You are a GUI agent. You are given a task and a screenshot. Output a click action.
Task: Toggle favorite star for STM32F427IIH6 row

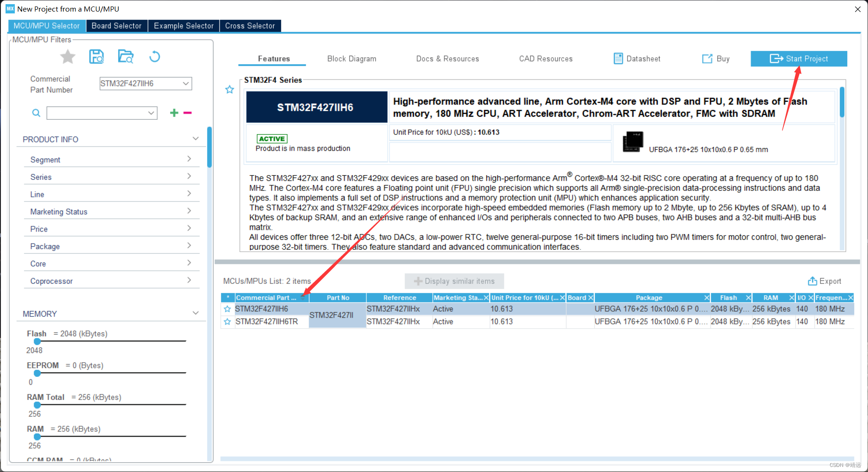click(x=227, y=309)
